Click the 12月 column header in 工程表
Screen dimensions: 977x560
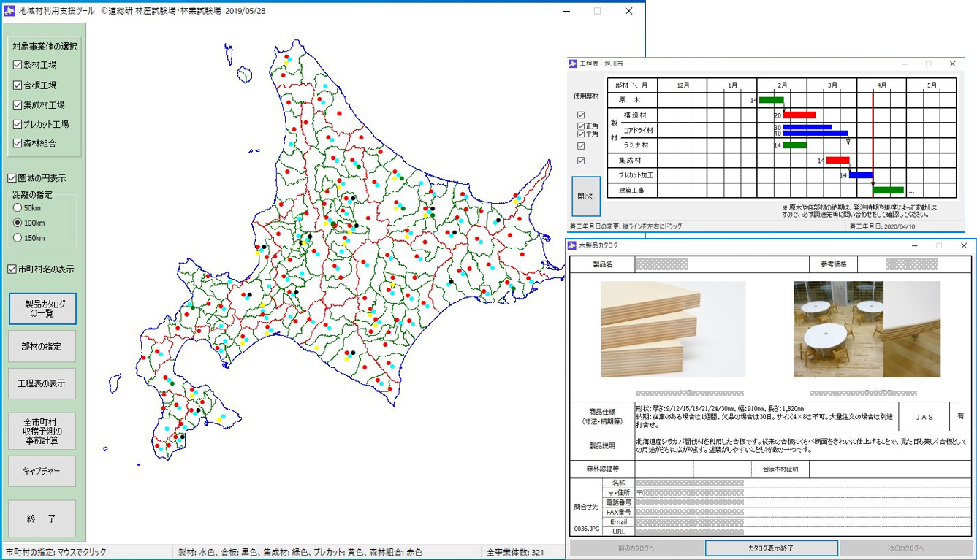(683, 85)
